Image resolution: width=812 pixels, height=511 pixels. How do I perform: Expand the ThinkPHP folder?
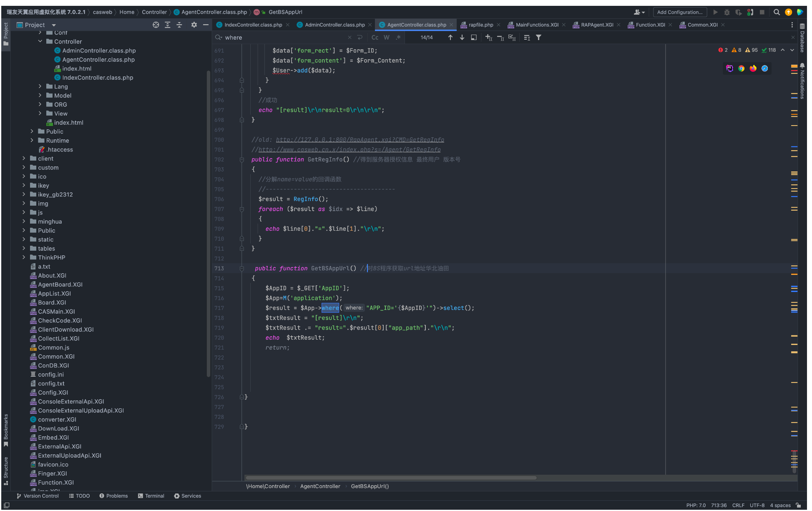(24, 257)
